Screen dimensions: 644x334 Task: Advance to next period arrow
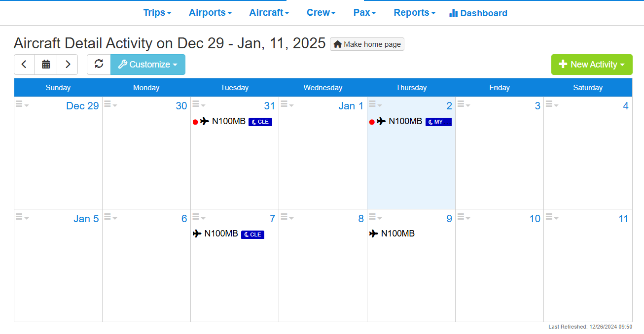point(68,64)
